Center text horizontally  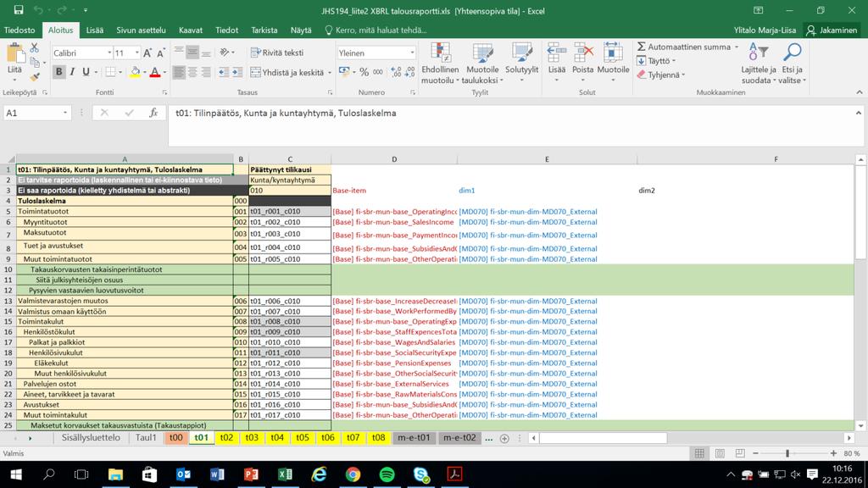point(192,72)
